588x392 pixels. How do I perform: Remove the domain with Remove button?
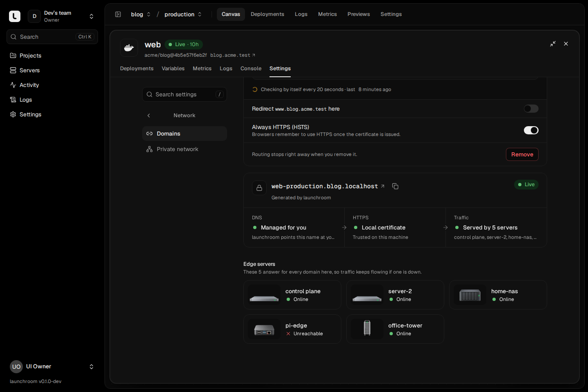522,154
